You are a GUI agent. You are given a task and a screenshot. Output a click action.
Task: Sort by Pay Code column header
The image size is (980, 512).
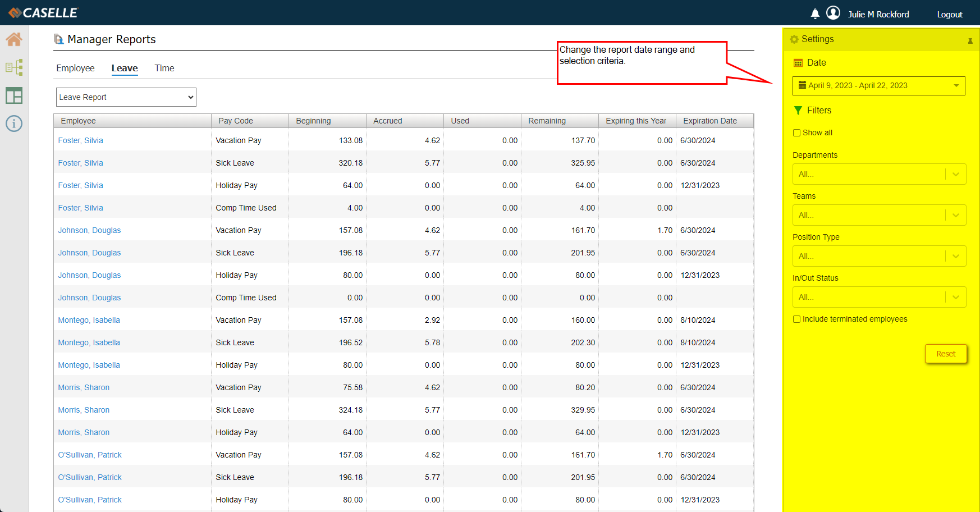[x=250, y=121]
